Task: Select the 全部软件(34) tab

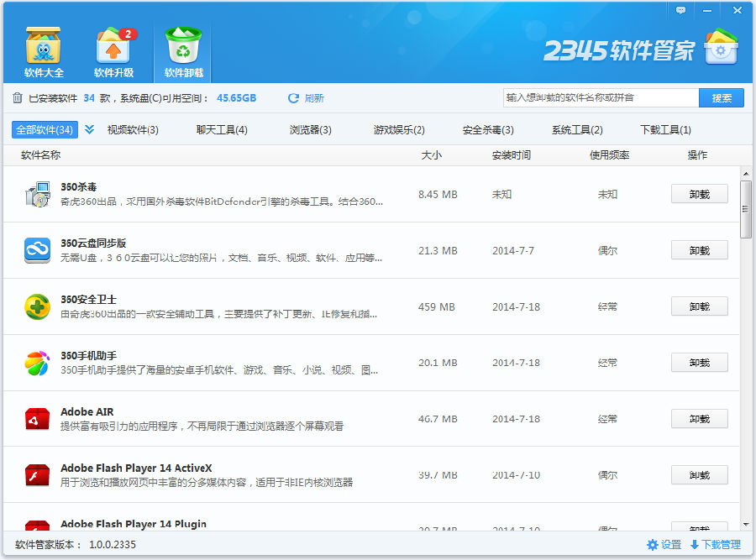Action: tap(45, 129)
